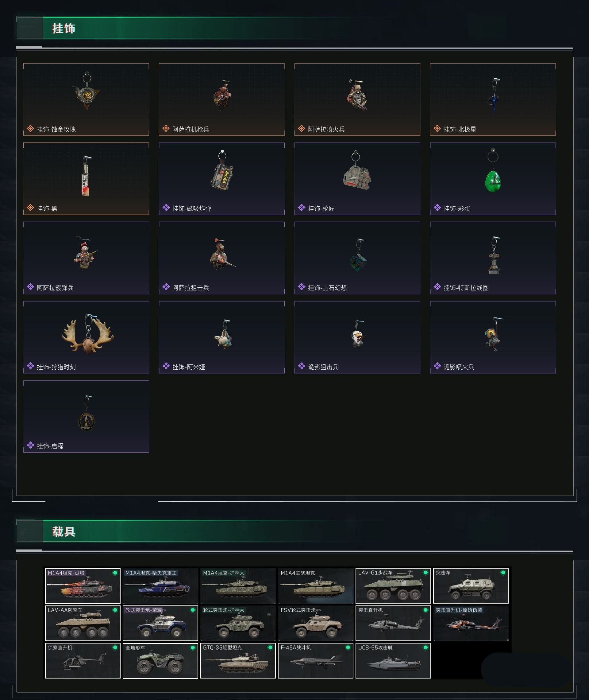
Task: Click the 挂饰-晶石幻想 item label
Action: point(327,288)
